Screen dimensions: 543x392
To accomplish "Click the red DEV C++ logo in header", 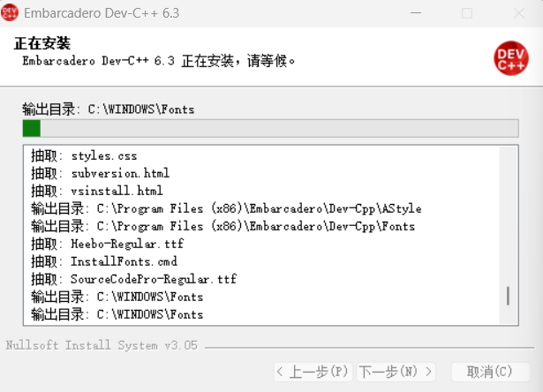I will coord(511,58).
